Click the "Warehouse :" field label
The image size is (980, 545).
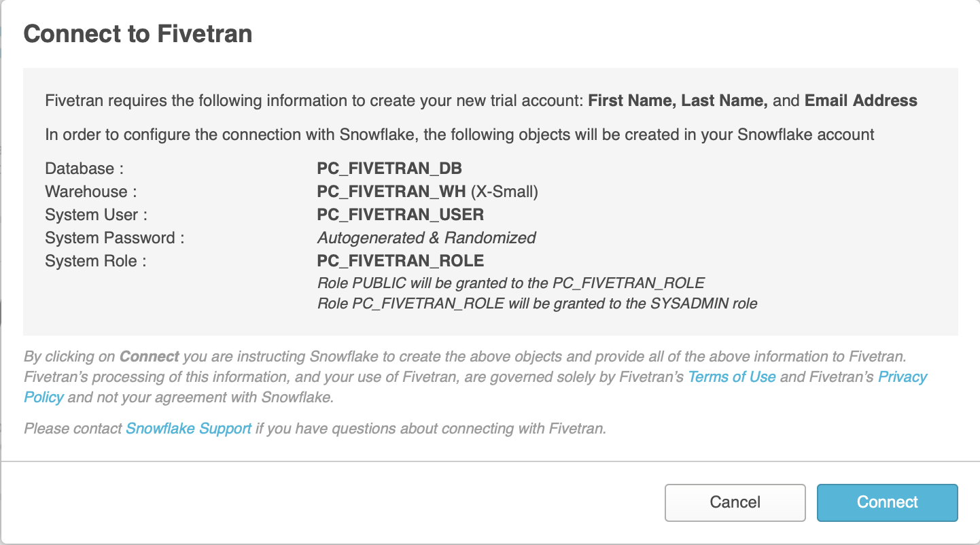[91, 192]
